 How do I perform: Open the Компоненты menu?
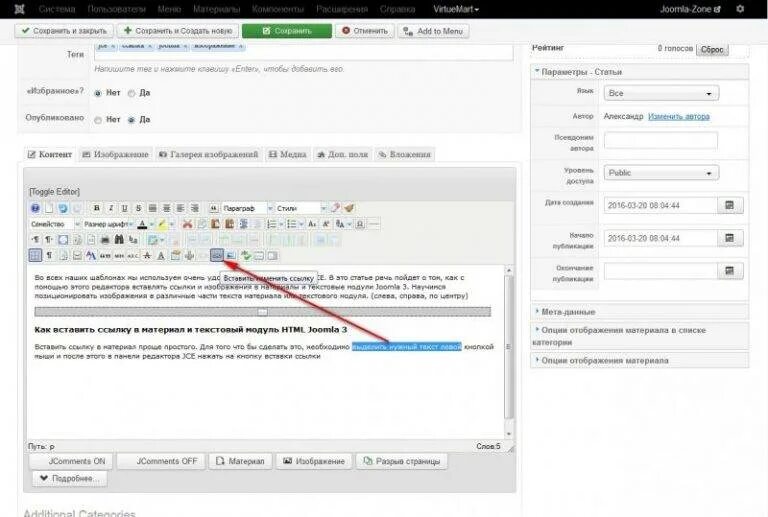click(x=278, y=9)
